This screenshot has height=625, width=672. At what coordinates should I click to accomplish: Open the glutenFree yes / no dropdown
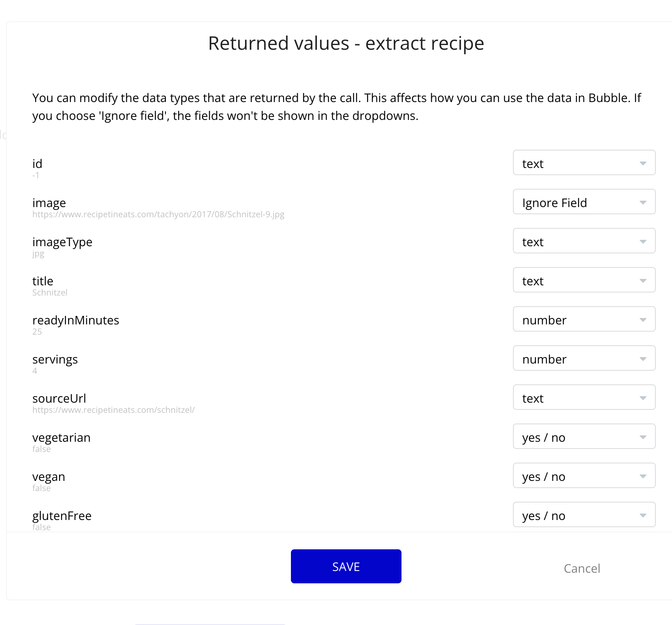[584, 514]
